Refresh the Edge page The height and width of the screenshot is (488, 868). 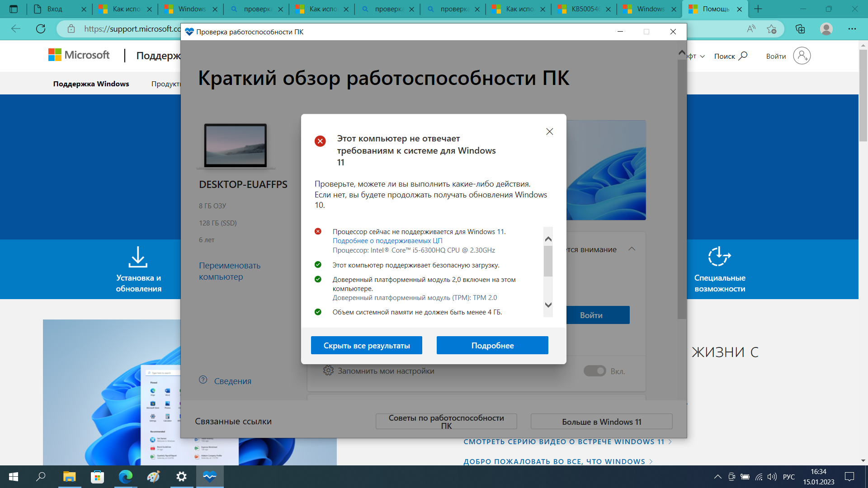41,29
